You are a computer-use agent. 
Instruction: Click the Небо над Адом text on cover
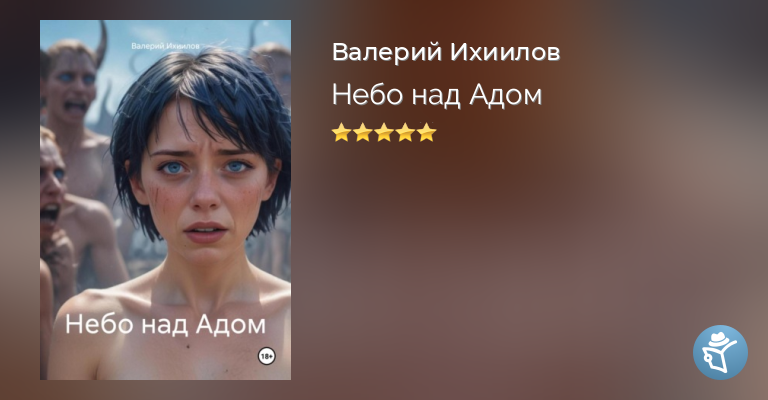pos(166,324)
